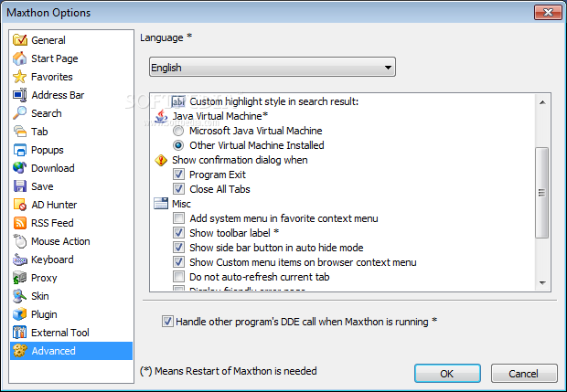Select Other Virtual Machine Installed option
567x392 pixels.
click(x=178, y=145)
